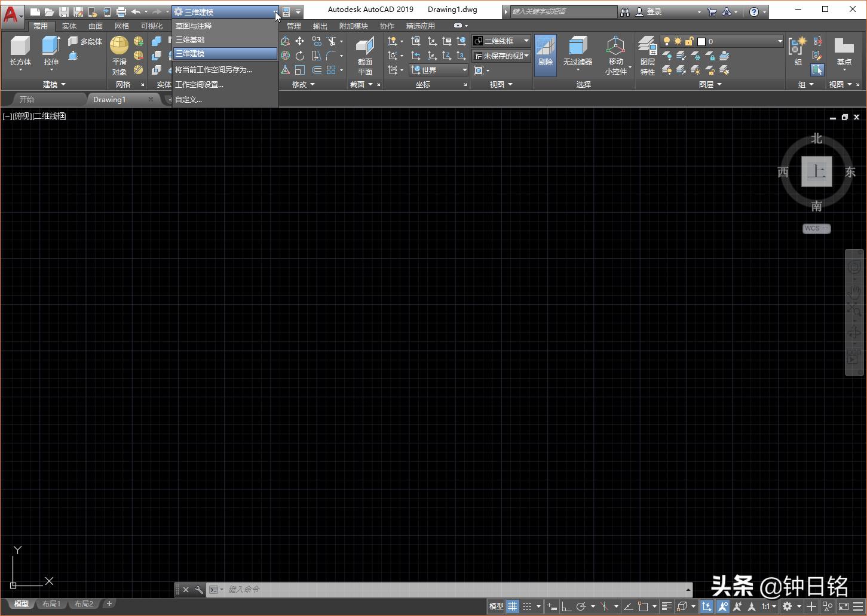Toggle ortho mode in status bar
Viewport: 867px width, 616px height.
click(566, 606)
